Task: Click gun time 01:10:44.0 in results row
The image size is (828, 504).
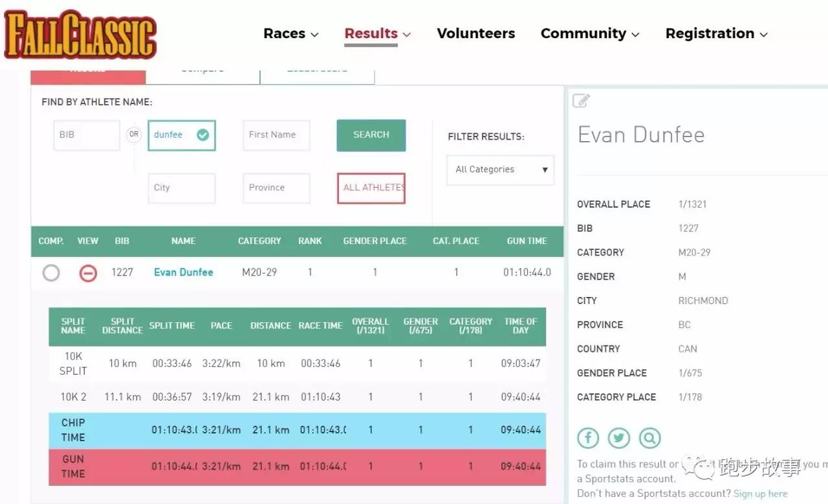Action: coord(527,272)
